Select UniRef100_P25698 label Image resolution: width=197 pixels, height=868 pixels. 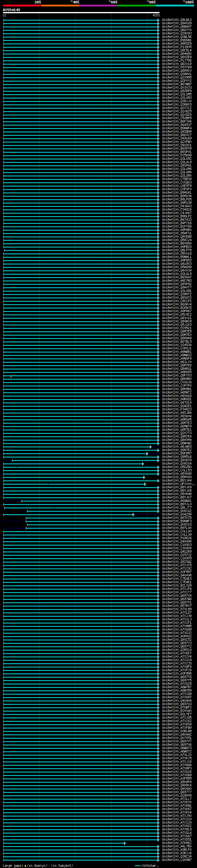[176, 155]
